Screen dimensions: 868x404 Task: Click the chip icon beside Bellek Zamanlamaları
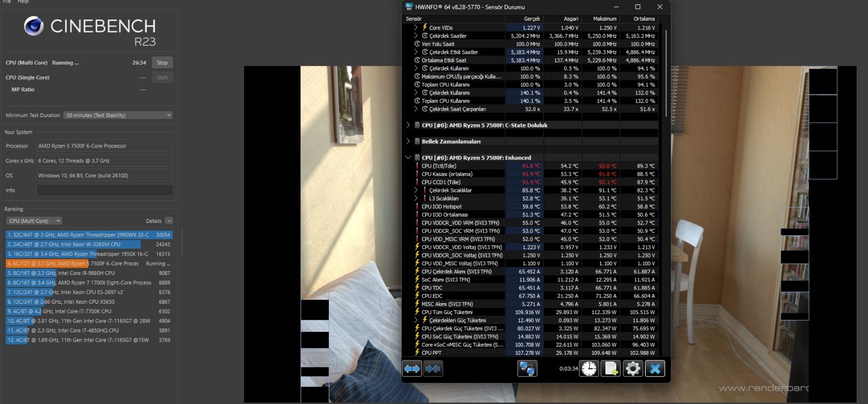pos(417,142)
